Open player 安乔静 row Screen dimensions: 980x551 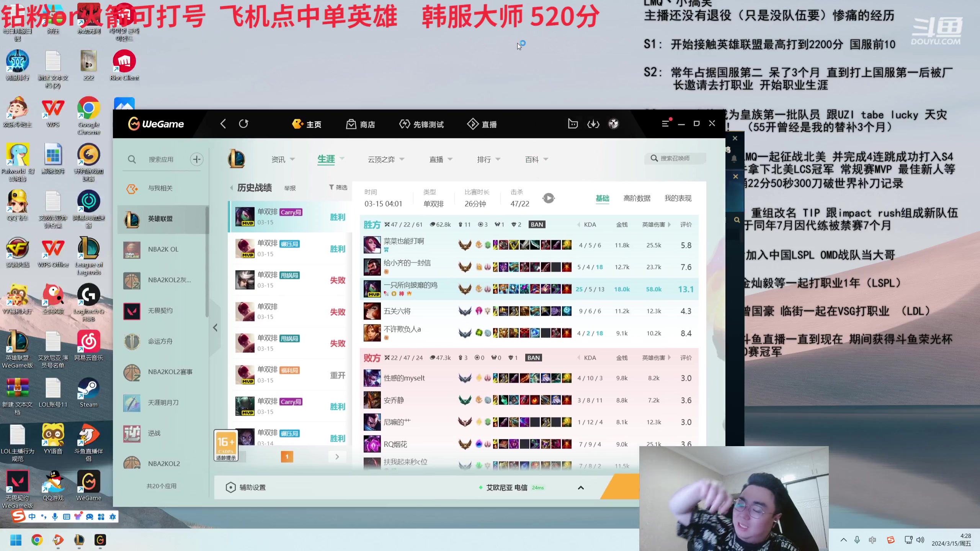[x=529, y=400]
